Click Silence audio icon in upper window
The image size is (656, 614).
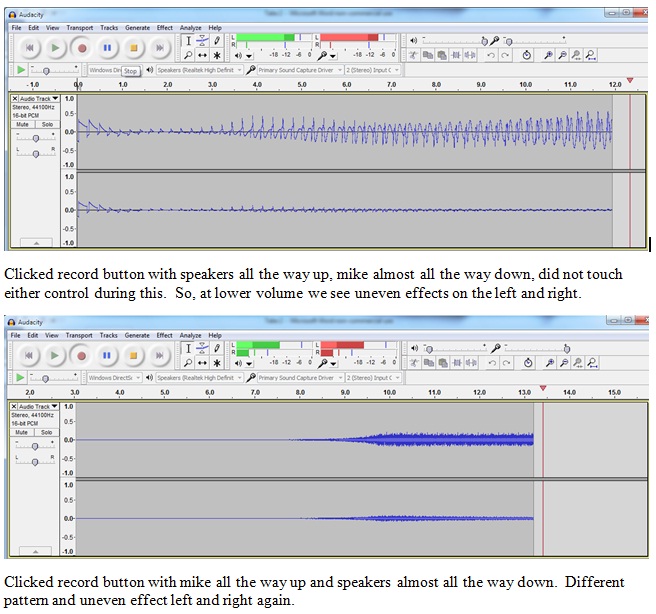click(x=470, y=55)
